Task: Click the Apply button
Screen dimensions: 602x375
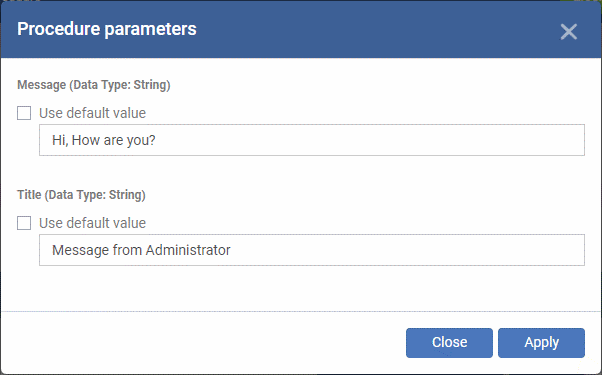Action: coord(541,343)
